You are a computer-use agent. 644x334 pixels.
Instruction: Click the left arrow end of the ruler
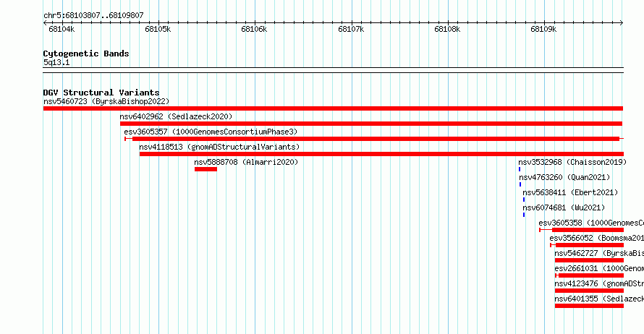coord(45,23)
